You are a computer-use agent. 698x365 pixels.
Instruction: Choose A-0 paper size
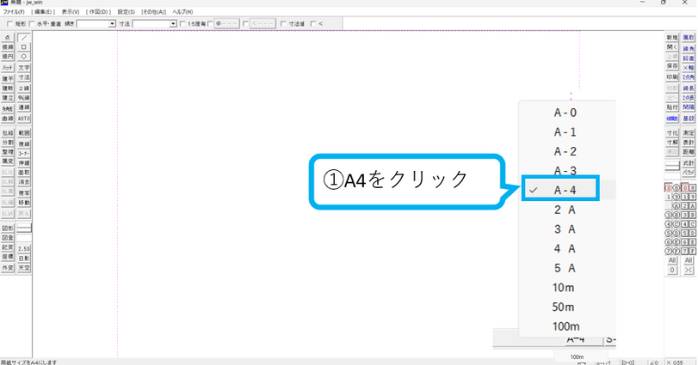coord(565,113)
